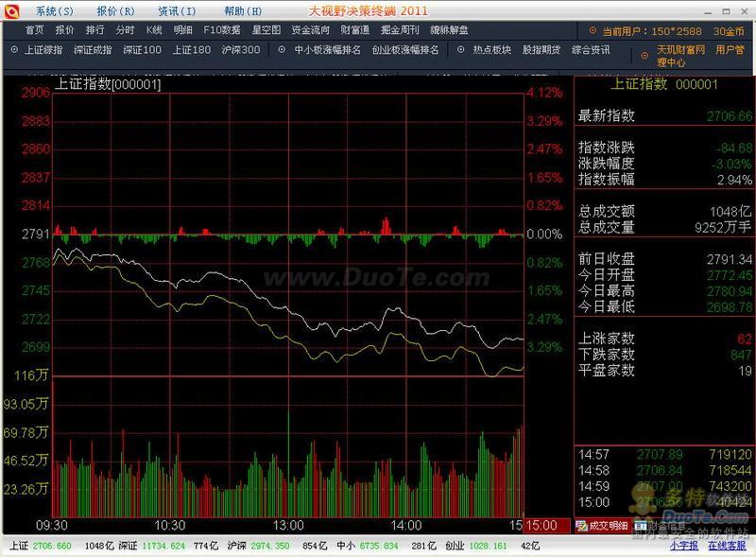This screenshot has width=756, height=557.
Task: Select 上证180 index
Action: click(192, 50)
